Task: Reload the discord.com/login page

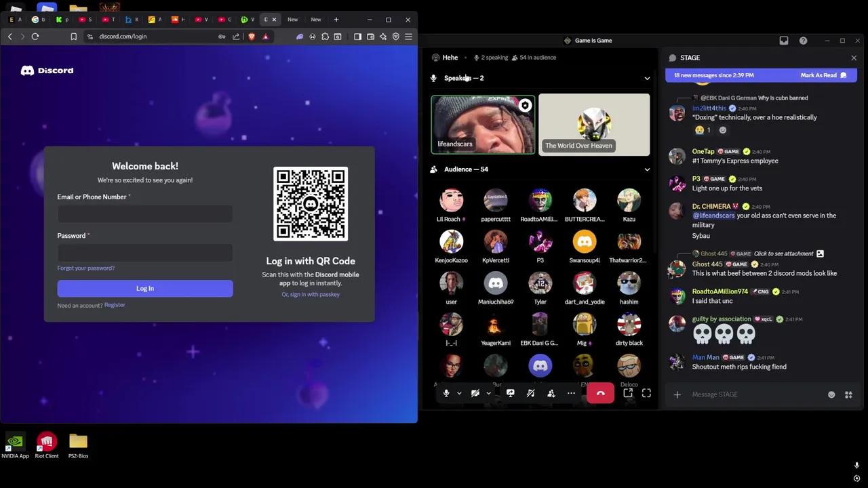Action: pos(35,37)
